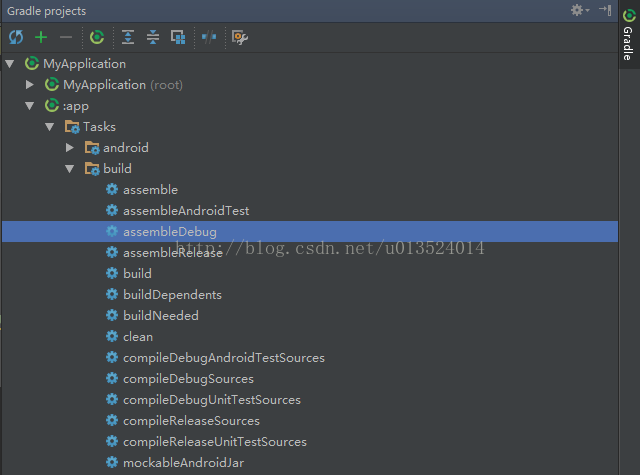Select the build task row

point(310,273)
